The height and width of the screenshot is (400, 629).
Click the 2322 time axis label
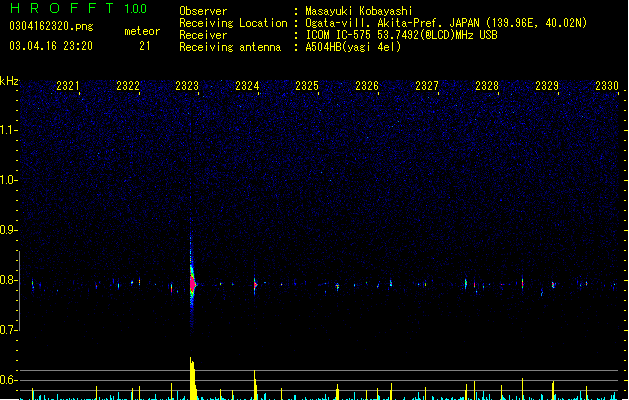[128, 85]
